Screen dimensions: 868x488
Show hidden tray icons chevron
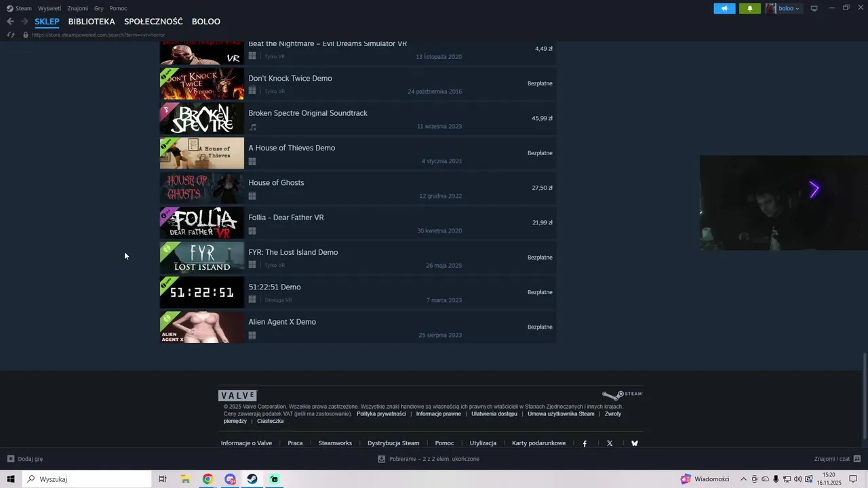click(x=743, y=479)
